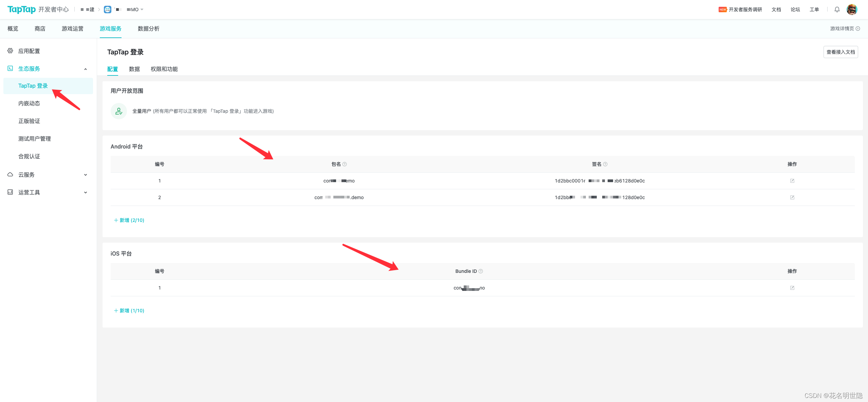Screen dimensions: 868x402
Task: Switch to 数据分析 navigation item
Action: [148, 29]
